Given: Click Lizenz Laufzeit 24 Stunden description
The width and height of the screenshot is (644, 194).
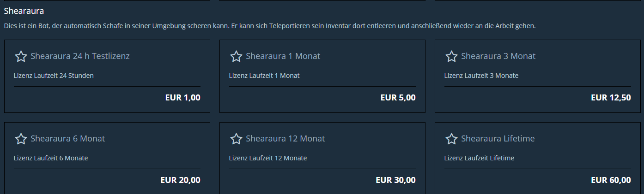Looking at the screenshot, I should [x=54, y=76].
